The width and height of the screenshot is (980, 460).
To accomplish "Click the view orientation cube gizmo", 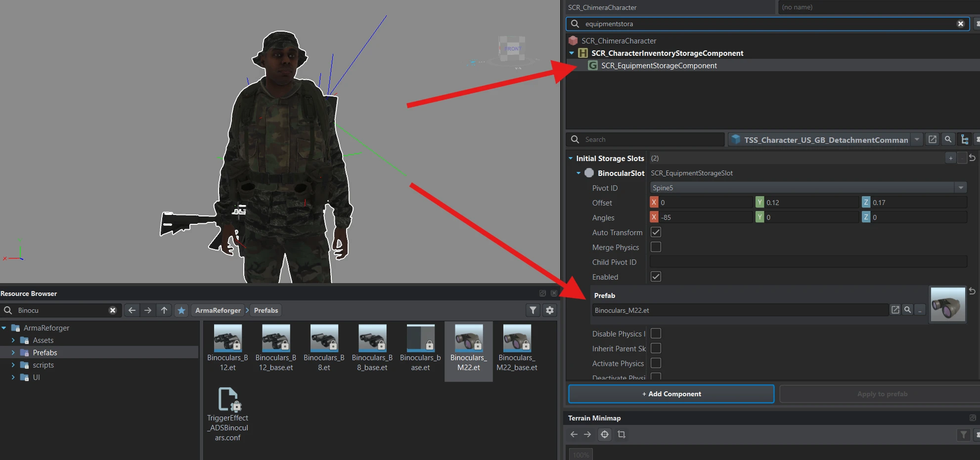I will 512,48.
